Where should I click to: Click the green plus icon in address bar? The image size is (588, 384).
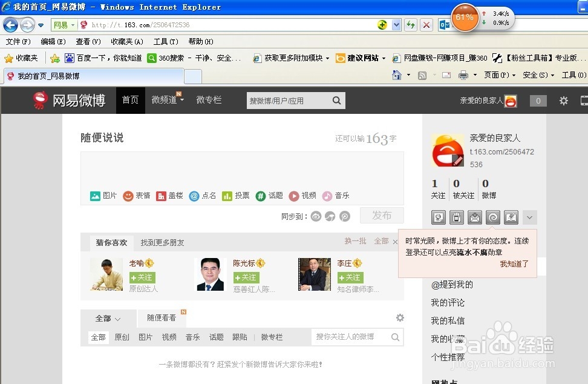[382, 25]
